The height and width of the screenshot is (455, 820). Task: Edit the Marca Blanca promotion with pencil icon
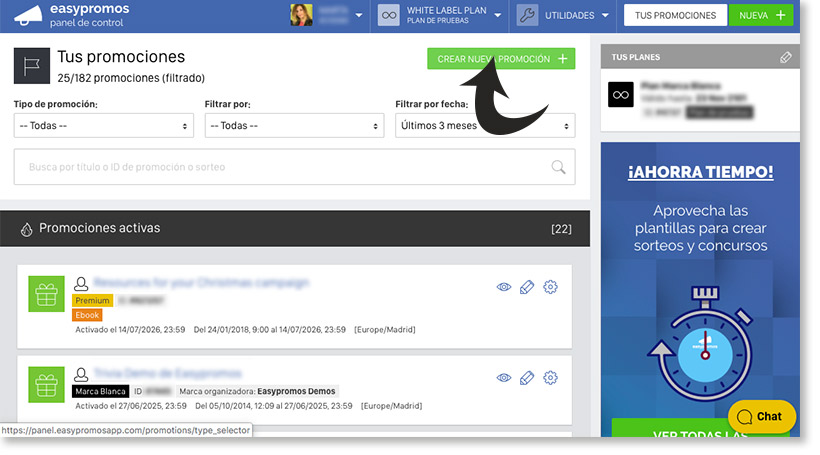(527, 378)
